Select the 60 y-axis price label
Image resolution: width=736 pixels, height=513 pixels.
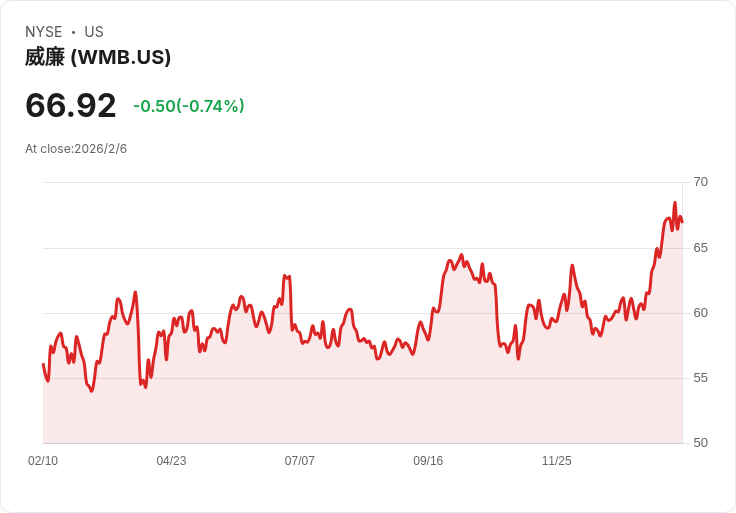click(700, 312)
